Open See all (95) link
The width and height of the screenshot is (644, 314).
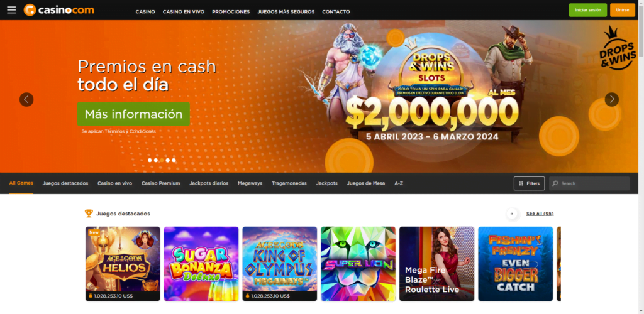[540, 214]
